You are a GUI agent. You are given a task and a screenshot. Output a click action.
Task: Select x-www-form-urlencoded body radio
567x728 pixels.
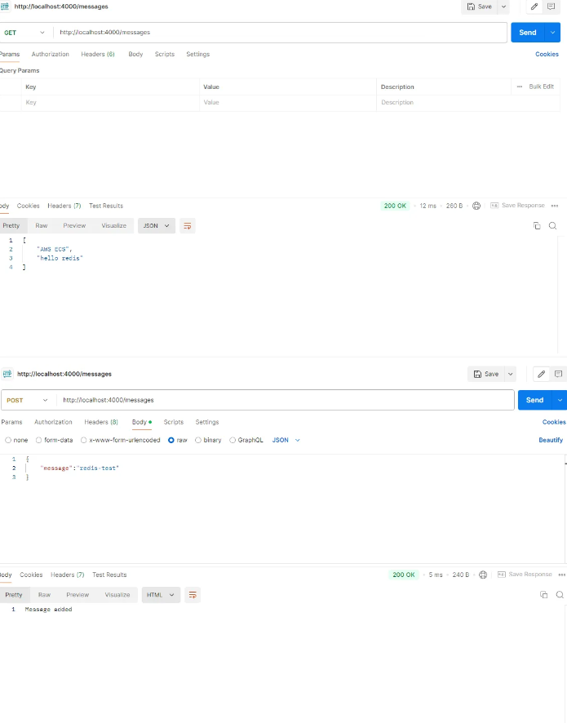[83, 440]
